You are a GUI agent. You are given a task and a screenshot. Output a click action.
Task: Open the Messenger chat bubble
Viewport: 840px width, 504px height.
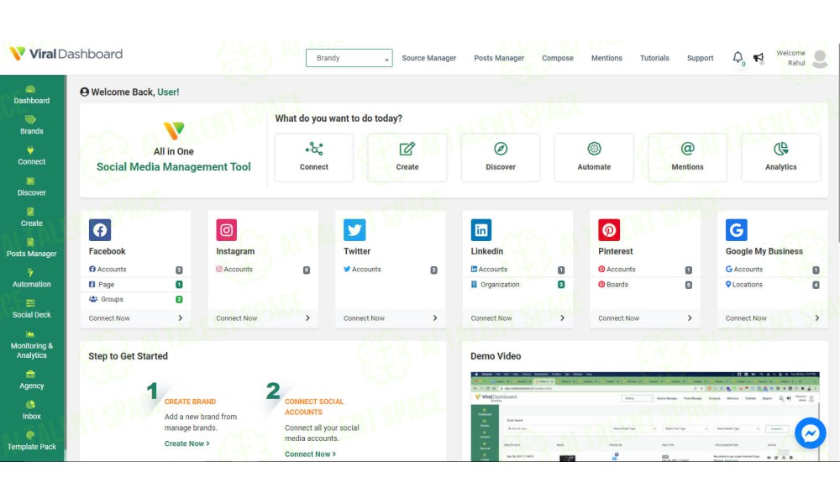pyautogui.click(x=810, y=433)
